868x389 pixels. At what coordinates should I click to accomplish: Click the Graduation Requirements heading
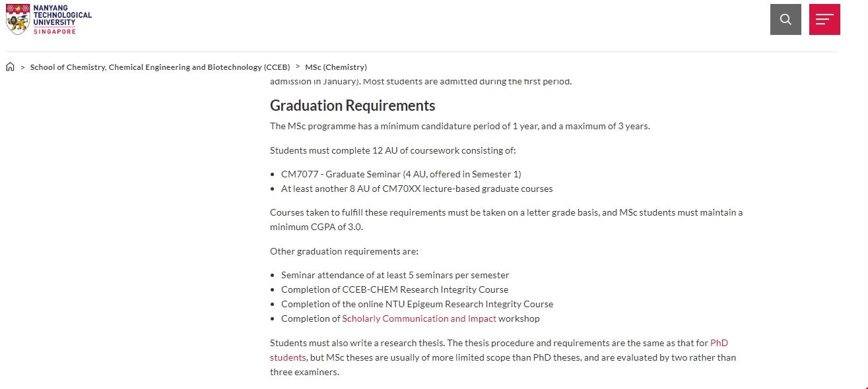(352, 105)
